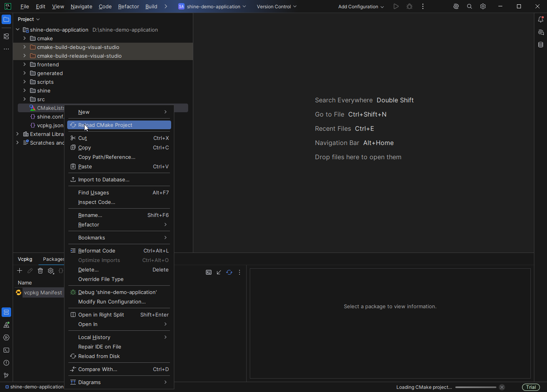Viewport: 547px width, 392px height.
Task: Click the vcpkg collapse arrow icon
Action: click(x=219, y=272)
